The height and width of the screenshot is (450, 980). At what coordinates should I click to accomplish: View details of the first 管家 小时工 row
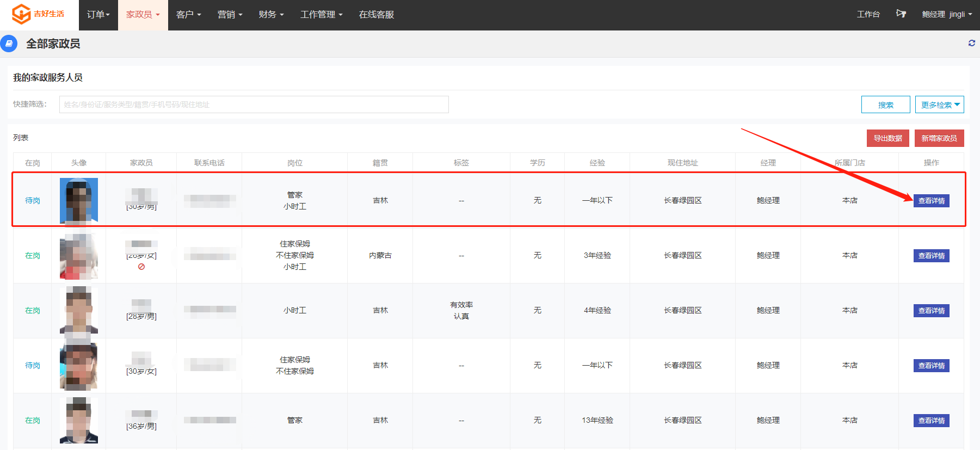932,201
